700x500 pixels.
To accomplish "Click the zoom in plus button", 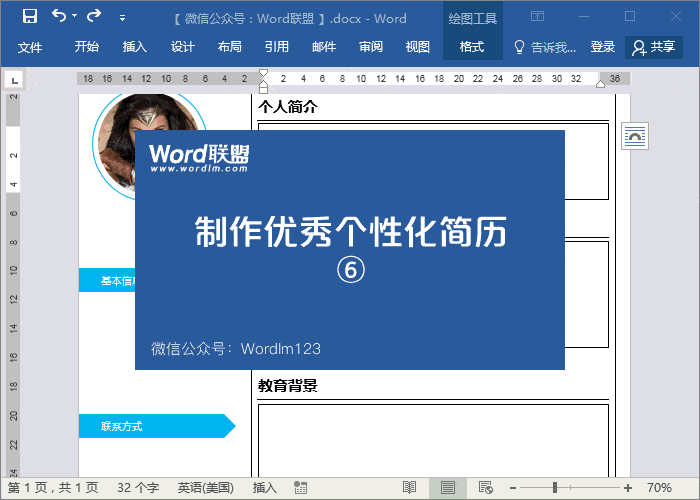I will [628, 488].
